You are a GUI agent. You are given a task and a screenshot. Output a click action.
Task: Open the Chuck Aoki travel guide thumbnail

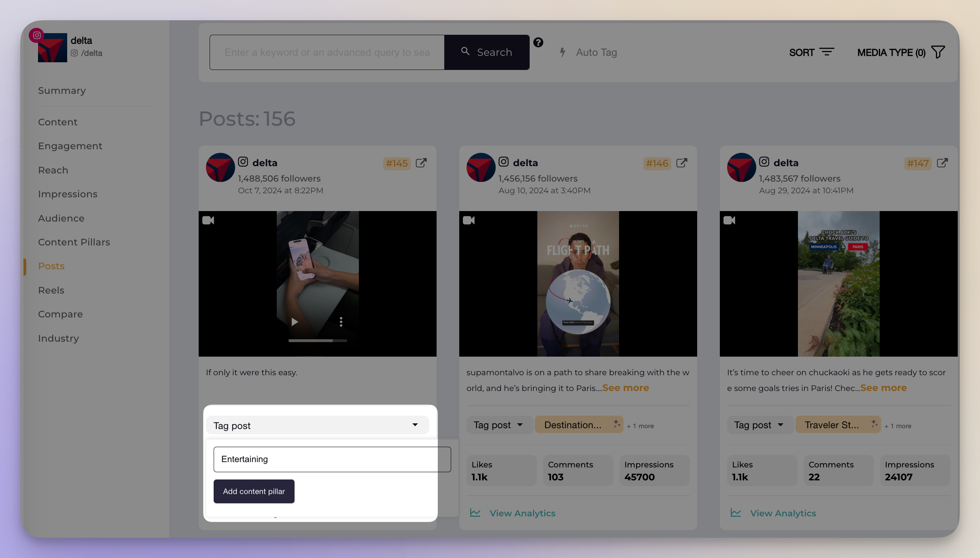(x=839, y=284)
